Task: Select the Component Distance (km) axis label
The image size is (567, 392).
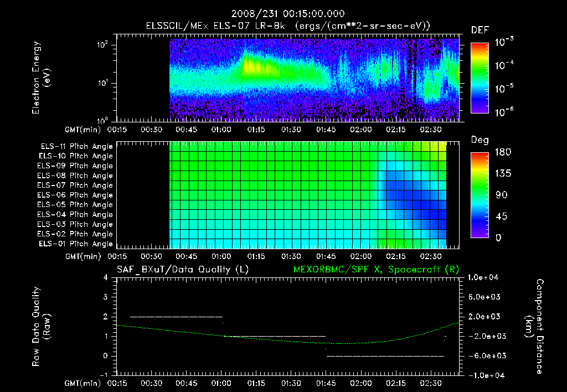Action: click(x=535, y=327)
